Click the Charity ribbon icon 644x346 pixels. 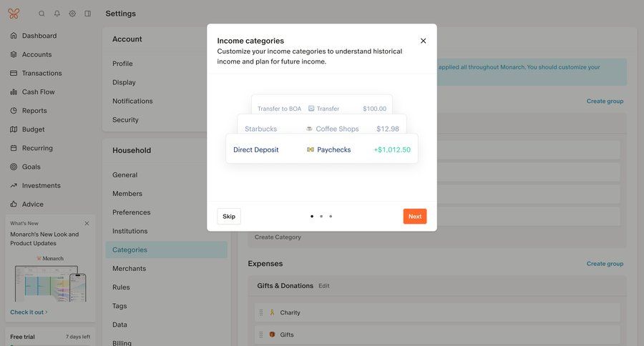[272, 312]
